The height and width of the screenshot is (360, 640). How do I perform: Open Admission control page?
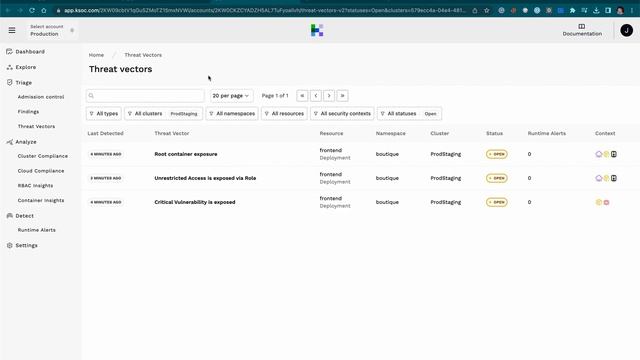(41, 97)
